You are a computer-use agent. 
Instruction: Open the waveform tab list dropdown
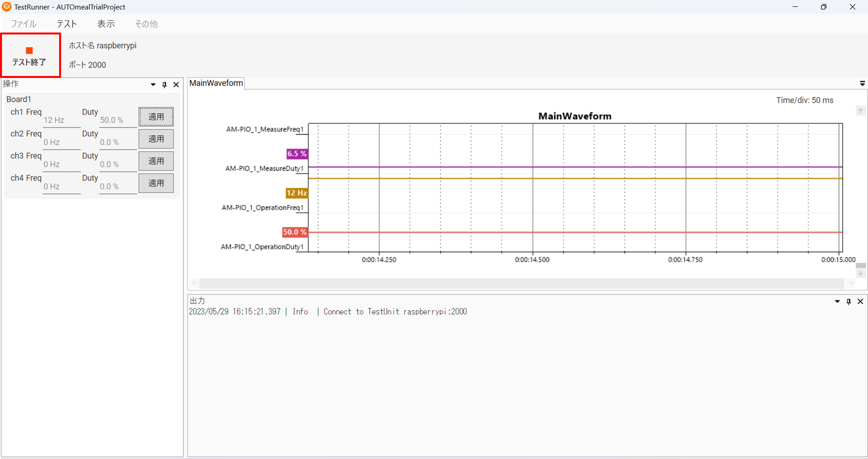pyautogui.click(x=862, y=83)
